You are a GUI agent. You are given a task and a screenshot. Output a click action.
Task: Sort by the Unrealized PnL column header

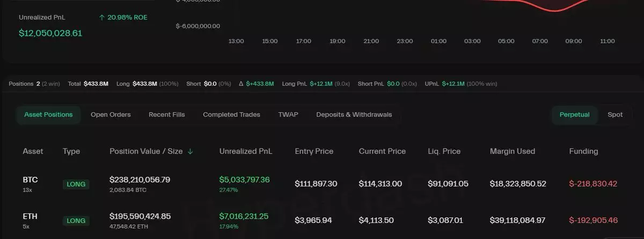[x=246, y=152]
